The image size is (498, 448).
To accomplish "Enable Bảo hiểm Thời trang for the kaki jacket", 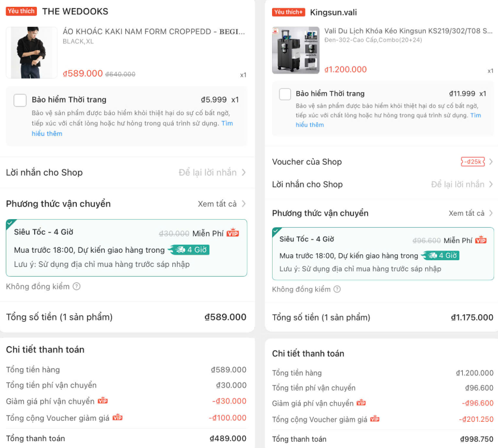I will (20, 100).
